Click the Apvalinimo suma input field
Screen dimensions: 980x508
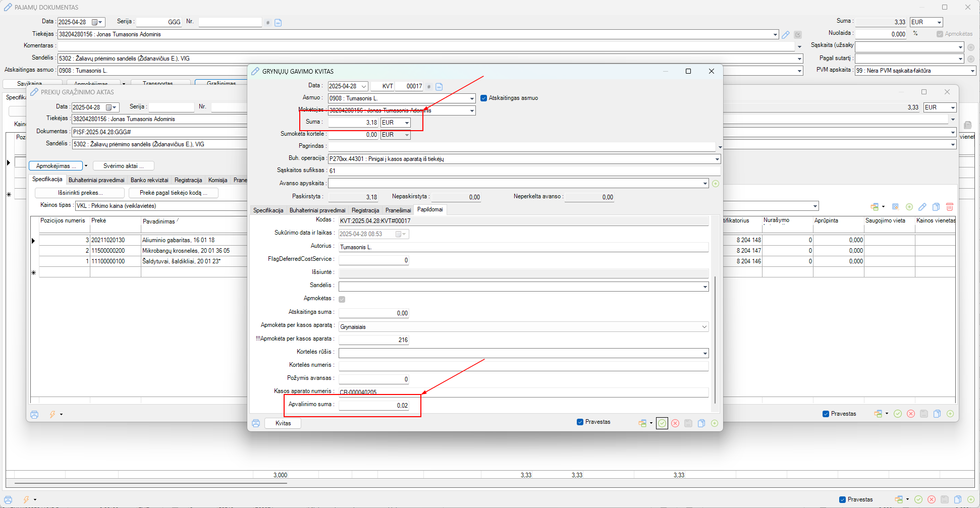373,406
